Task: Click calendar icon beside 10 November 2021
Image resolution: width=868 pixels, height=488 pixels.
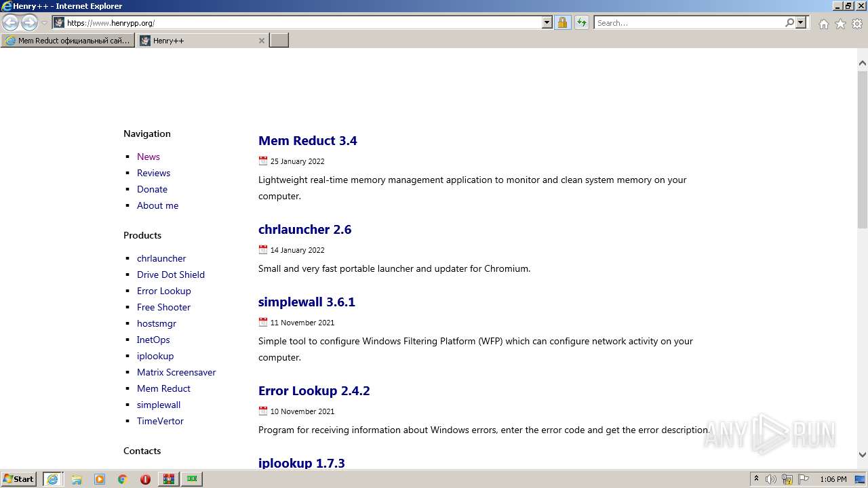Action: pos(263,411)
